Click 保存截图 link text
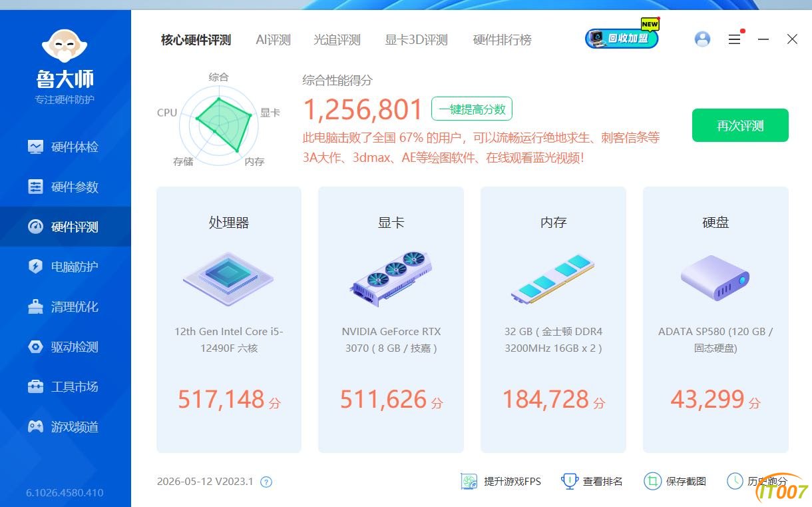The width and height of the screenshot is (812, 507). click(x=686, y=481)
